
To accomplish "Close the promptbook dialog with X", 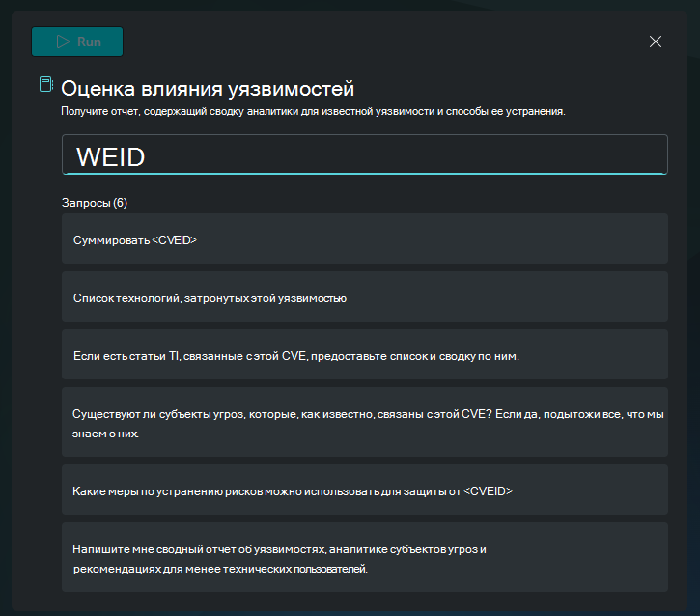I will coord(656,42).
